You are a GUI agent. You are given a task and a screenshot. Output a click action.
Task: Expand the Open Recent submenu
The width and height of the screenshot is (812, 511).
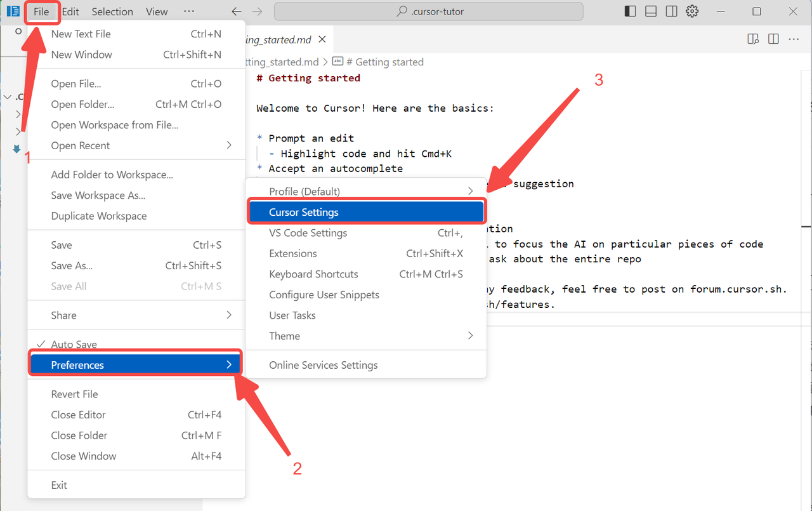click(136, 145)
